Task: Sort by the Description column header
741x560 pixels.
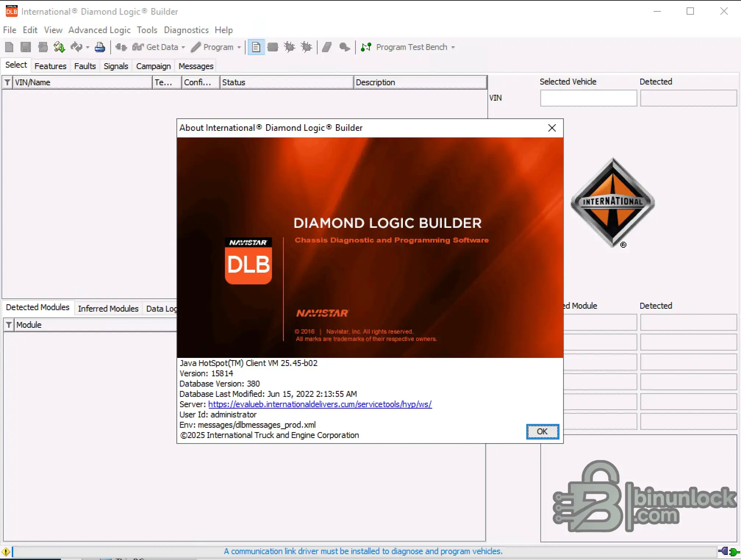Action: (x=420, y=82)
